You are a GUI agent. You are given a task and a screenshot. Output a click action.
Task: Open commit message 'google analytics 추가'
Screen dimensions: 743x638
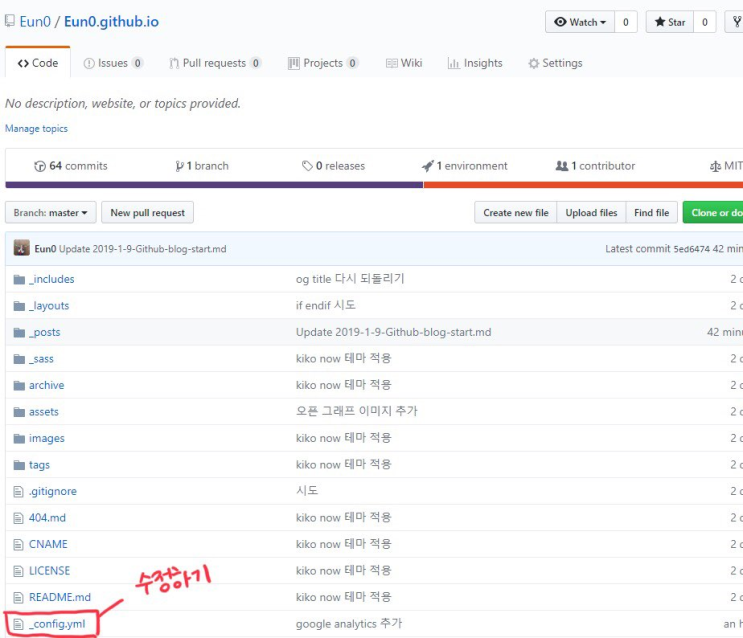pyautogui.click(x=349, y=623)
